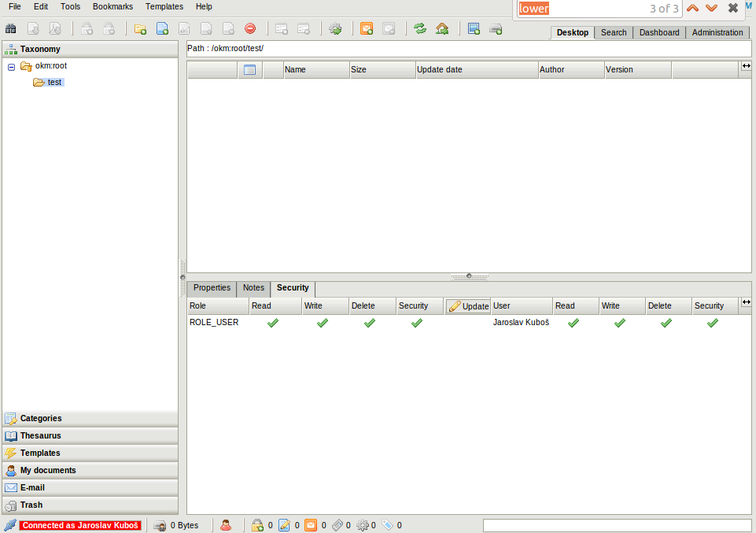The width and height of the screenshot is (756, 533).
Task: Click the binoculars find icon in toolbar
Action: coord(11,29)
